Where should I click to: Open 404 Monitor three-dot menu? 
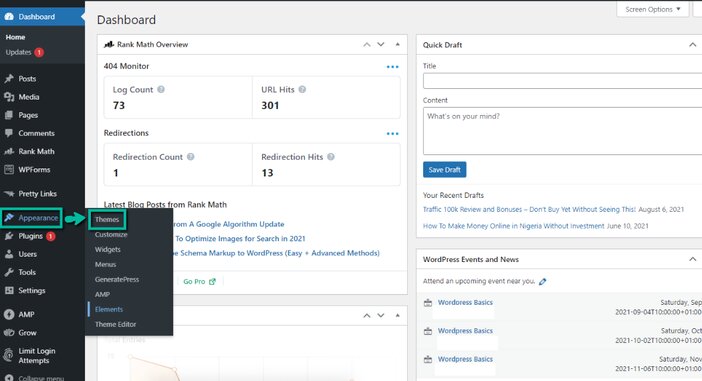pyautogui.click(x=392, y=67)
